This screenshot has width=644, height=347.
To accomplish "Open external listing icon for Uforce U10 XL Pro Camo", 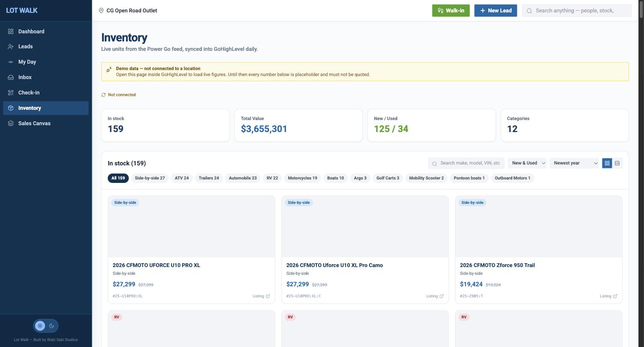I will [442, 296].
